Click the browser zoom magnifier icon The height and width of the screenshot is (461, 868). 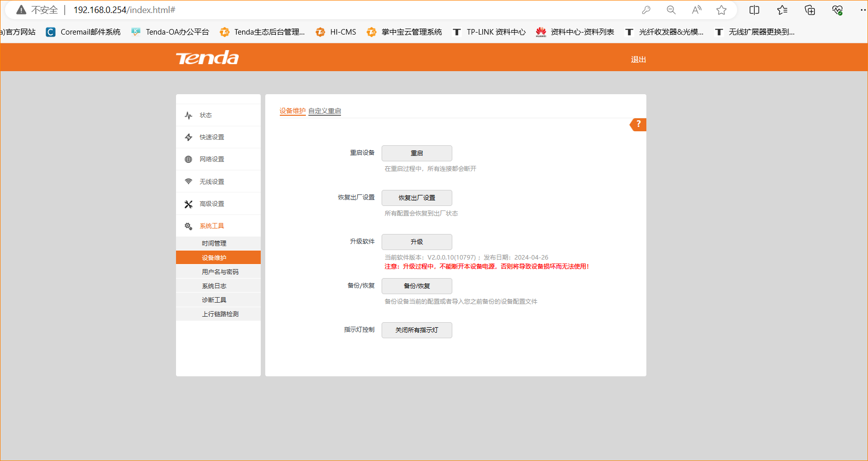coord(671,10)
